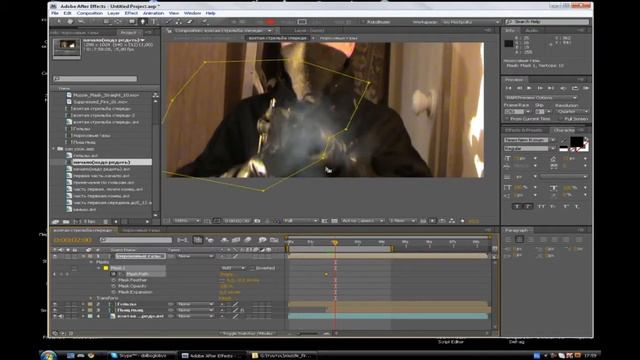640x360 pixels.
Task: Switch to the Audio tab
Action: click(x=531, y=31)
